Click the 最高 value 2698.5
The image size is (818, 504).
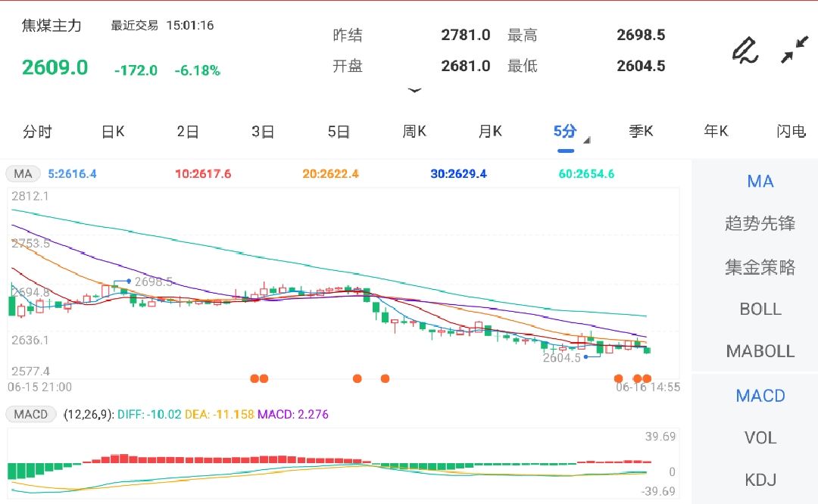[641, 35]
